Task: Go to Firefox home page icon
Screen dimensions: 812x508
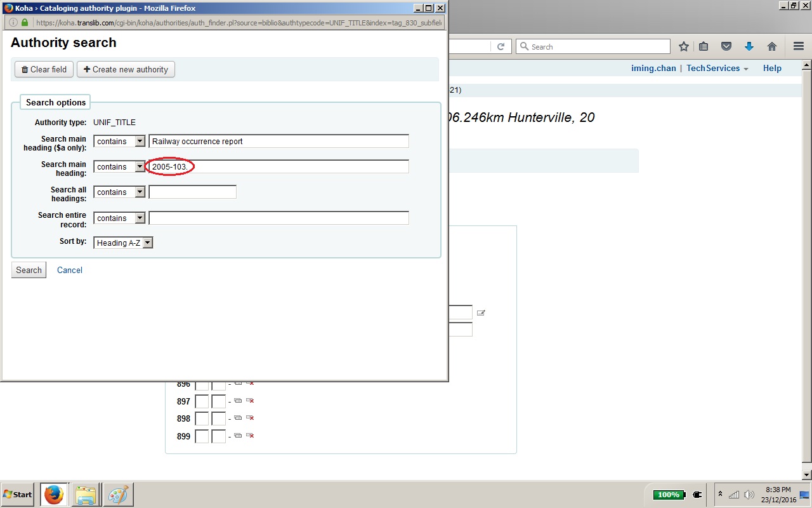Action: (772, 46)
